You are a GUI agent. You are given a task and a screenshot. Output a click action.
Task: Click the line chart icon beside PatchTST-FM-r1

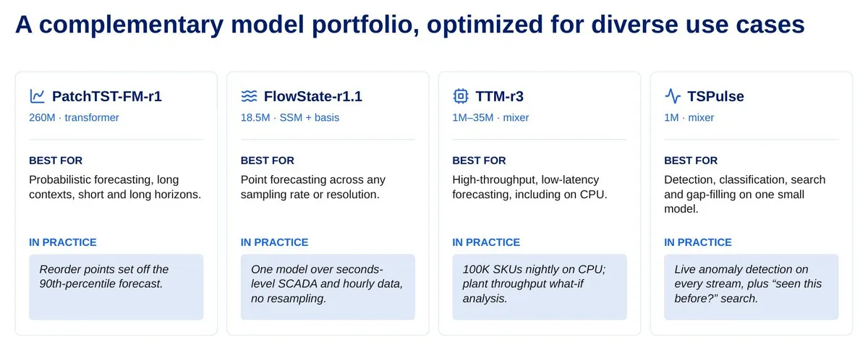37,96
